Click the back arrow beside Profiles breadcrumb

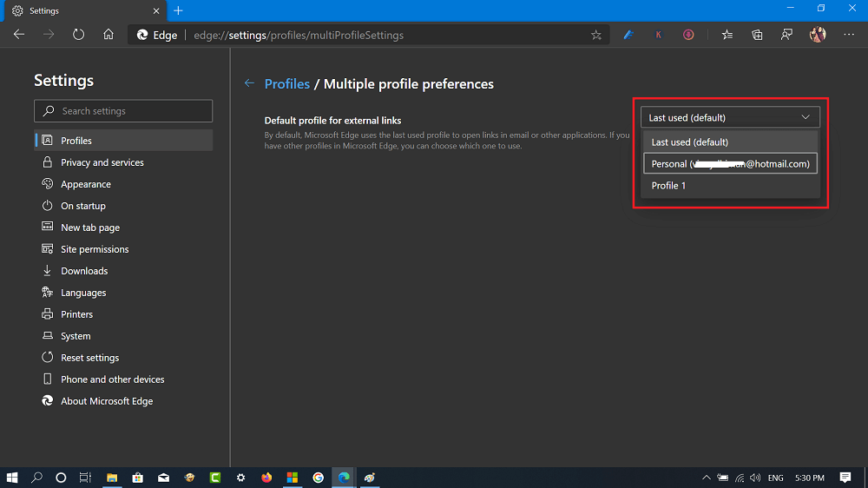click(x=249, y=83)
